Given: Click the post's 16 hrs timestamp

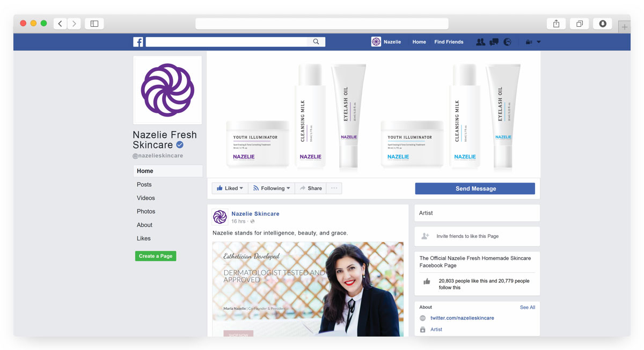Looking at the screenshot, I should click(238, 221).
